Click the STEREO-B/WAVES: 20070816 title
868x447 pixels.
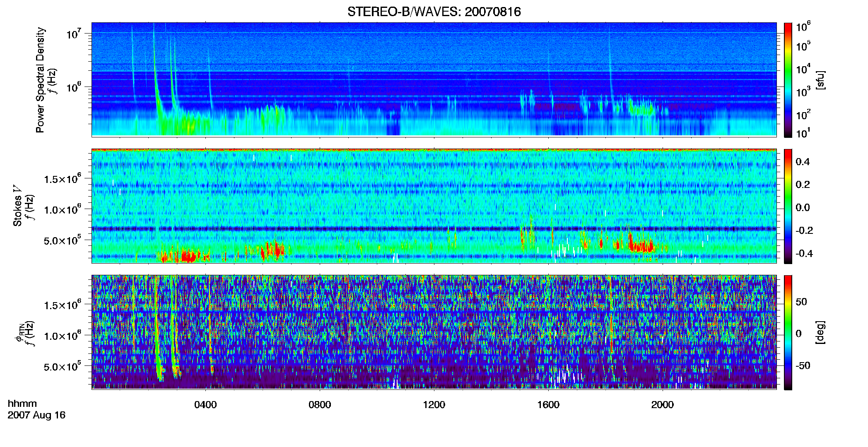click(434, 12)
